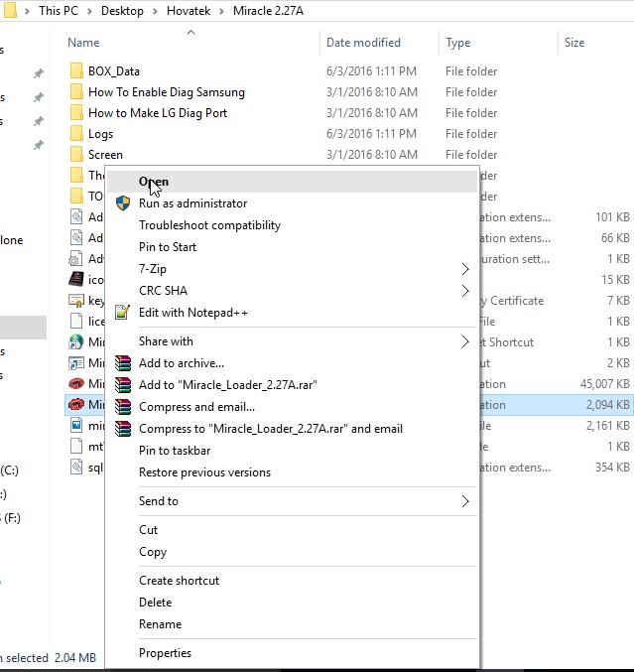Select the 354 KB sql extension file icon
Image resolution: width=634 pixels, height=672 pixels.
(x=76, y=468)
